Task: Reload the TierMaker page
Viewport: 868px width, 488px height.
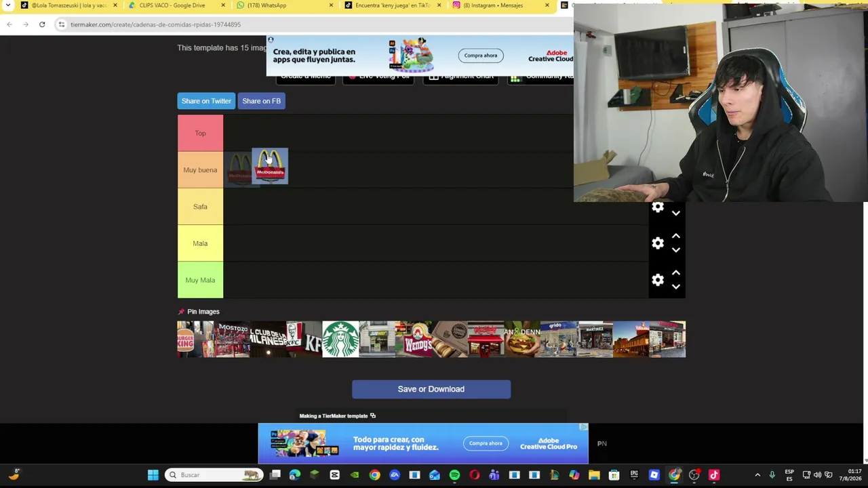Action: pyautogui.click(x=42, y=24)
